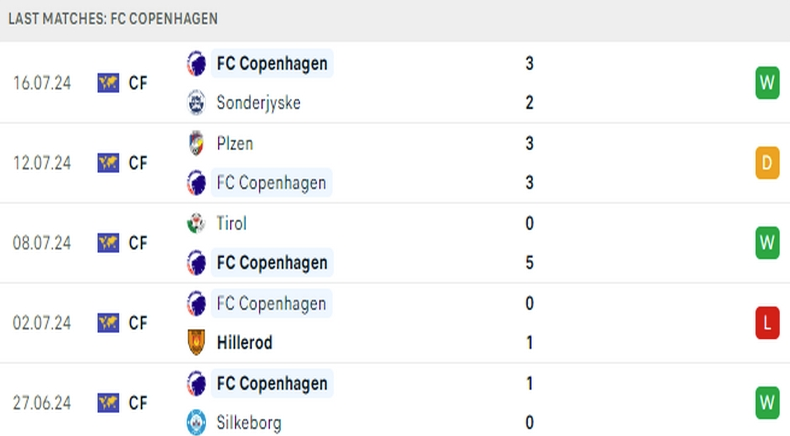This screenshot has width=790, height=436.
Task: Click the Tirol club crest icon
Action: pos(196,223)
